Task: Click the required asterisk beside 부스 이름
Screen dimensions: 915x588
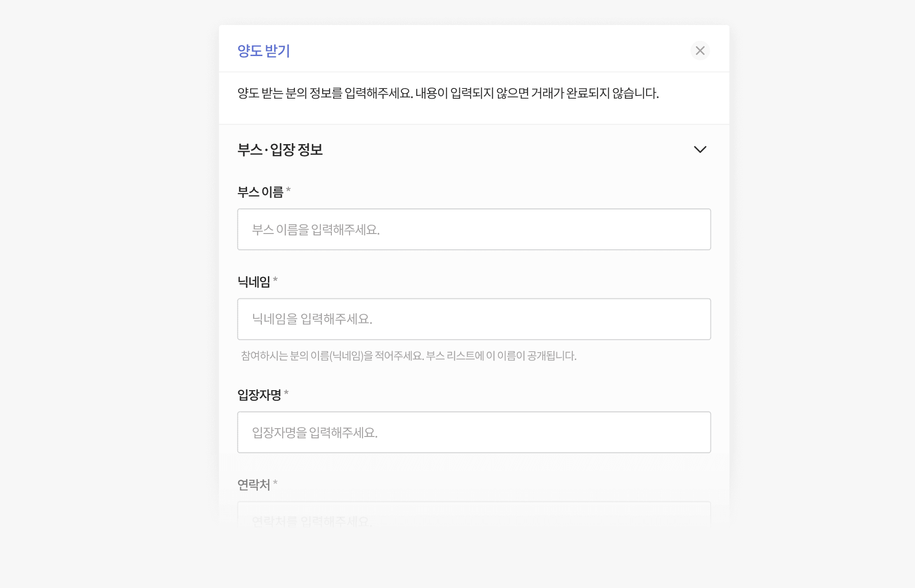Action: coord(288,190)
